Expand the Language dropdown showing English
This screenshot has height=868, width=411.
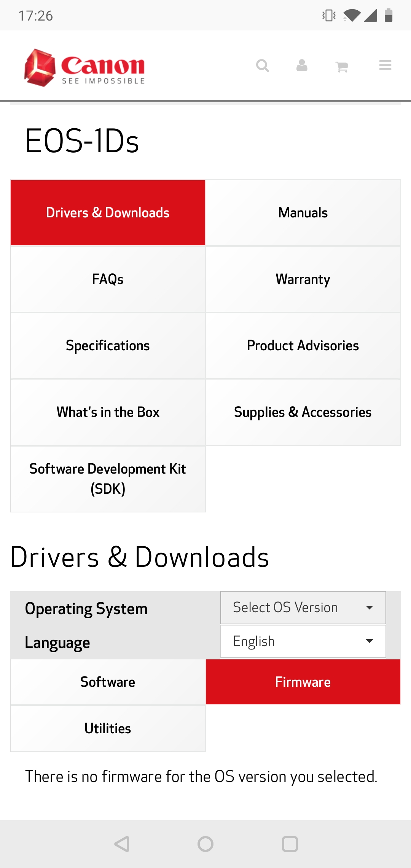click(x=303, y=641)
